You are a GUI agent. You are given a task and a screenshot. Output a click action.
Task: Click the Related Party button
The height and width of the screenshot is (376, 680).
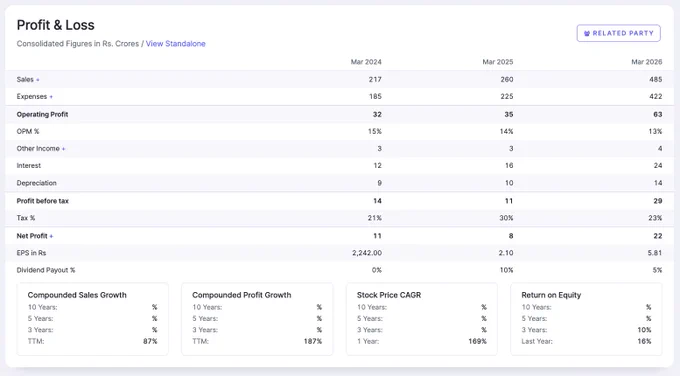point(618,33)
